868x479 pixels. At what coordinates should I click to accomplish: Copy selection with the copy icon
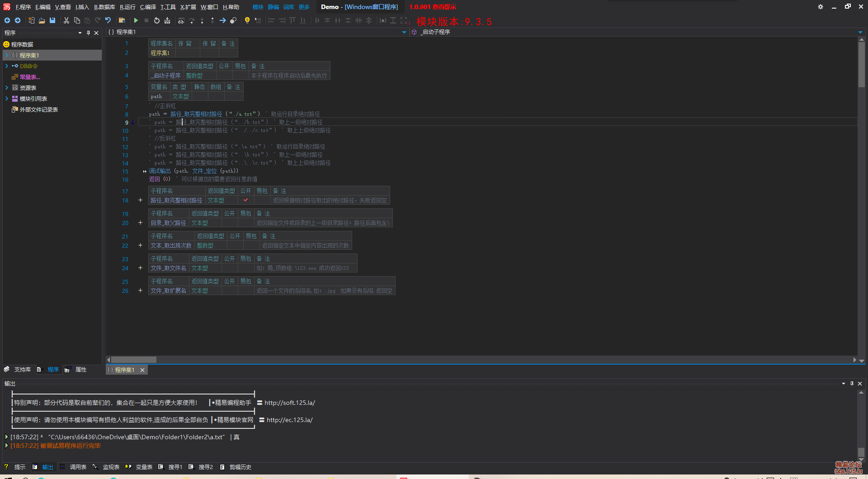pos(77,20)
